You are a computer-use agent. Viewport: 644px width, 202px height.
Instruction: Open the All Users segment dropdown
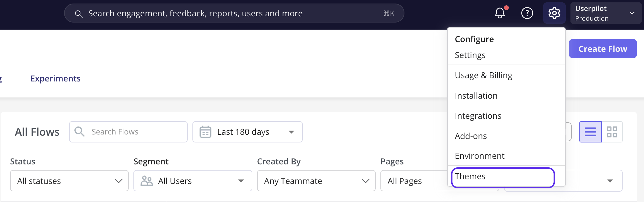193,181
